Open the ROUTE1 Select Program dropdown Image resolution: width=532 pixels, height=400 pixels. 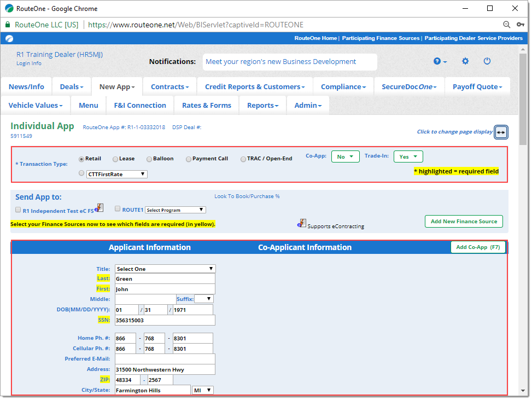tap(176, 210)
